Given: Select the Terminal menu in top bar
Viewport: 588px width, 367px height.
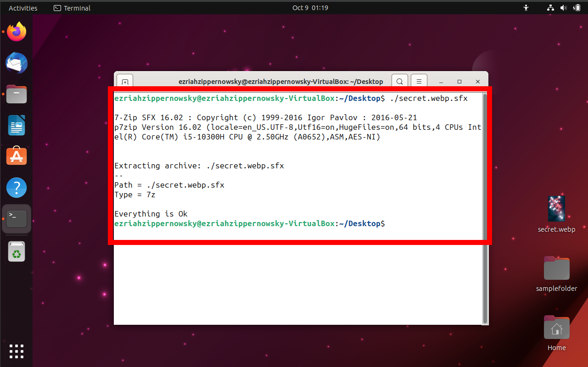Looking at the screenshot, I should 72,8.
